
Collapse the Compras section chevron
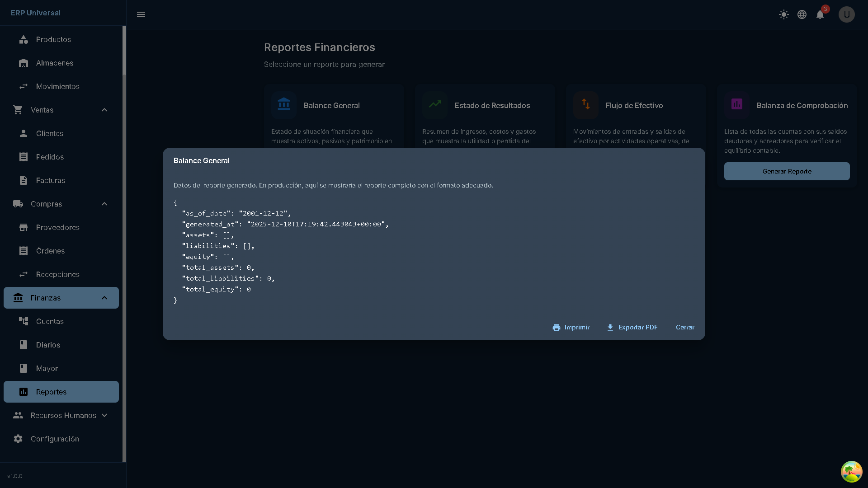(104, 204)
